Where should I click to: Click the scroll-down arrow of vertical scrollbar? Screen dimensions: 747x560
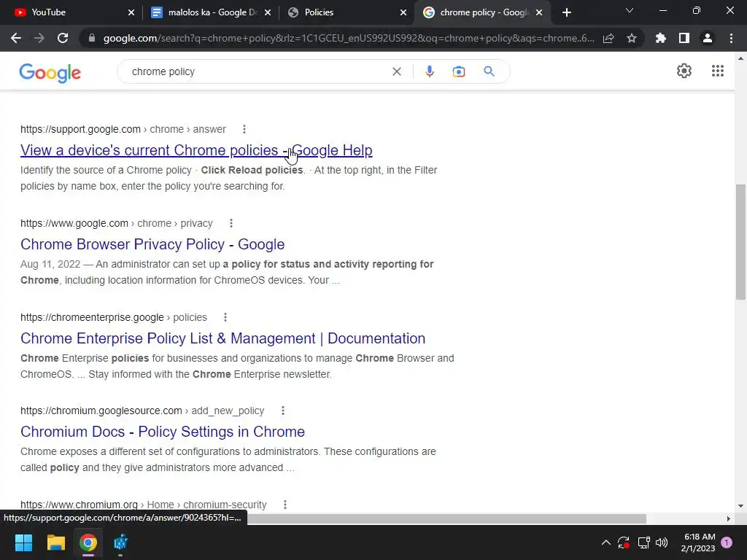740,506
